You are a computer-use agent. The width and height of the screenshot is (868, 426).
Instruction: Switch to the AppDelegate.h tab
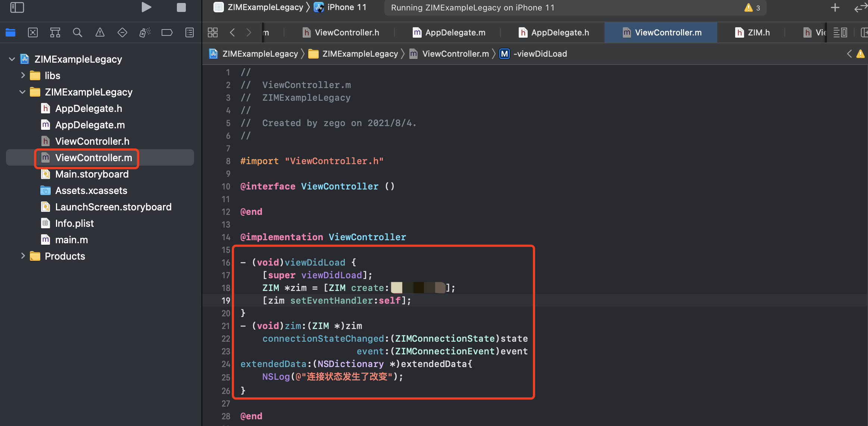coord(554,32)
